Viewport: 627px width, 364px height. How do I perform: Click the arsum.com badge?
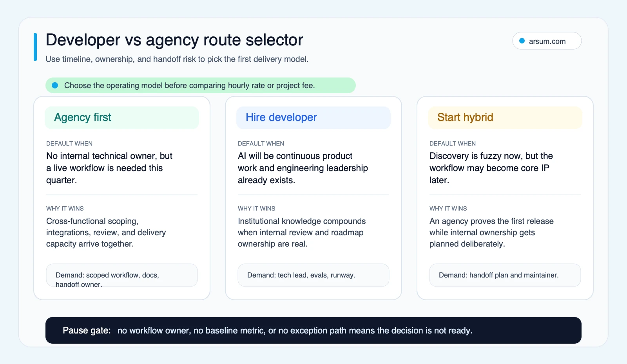(x=547, y=41)
